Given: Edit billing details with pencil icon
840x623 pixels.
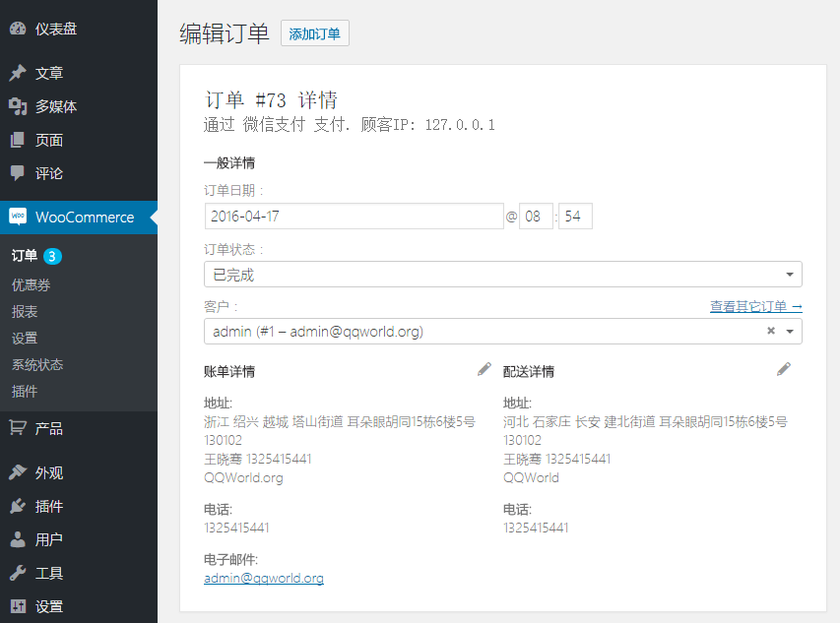Looking at the screenshot, I should click(485, 369).
